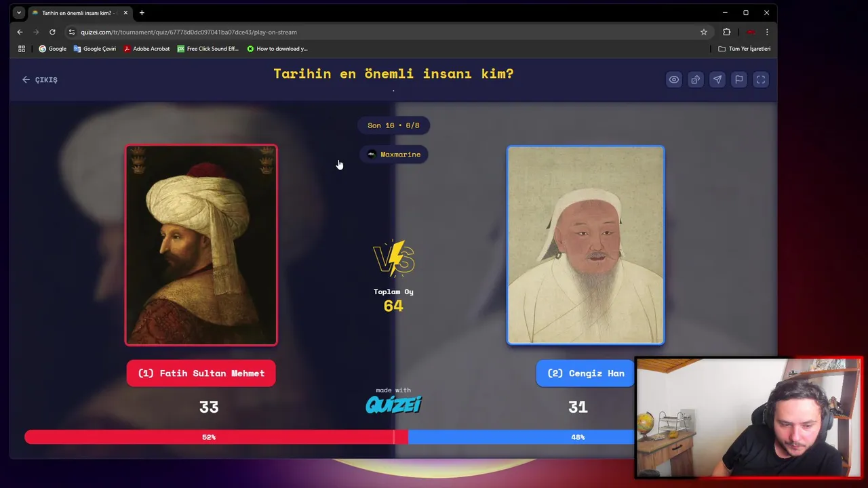The width and height of the screenshot is (868, 488).
Task: Click the quiz title heading
Action: (x=393, y=74)
